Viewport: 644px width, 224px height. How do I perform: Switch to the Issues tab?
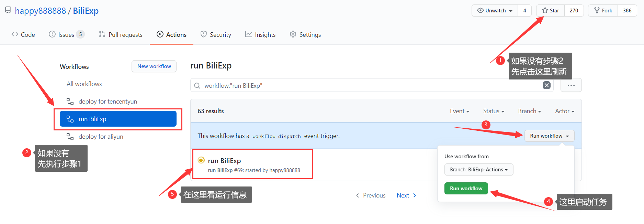66,34
